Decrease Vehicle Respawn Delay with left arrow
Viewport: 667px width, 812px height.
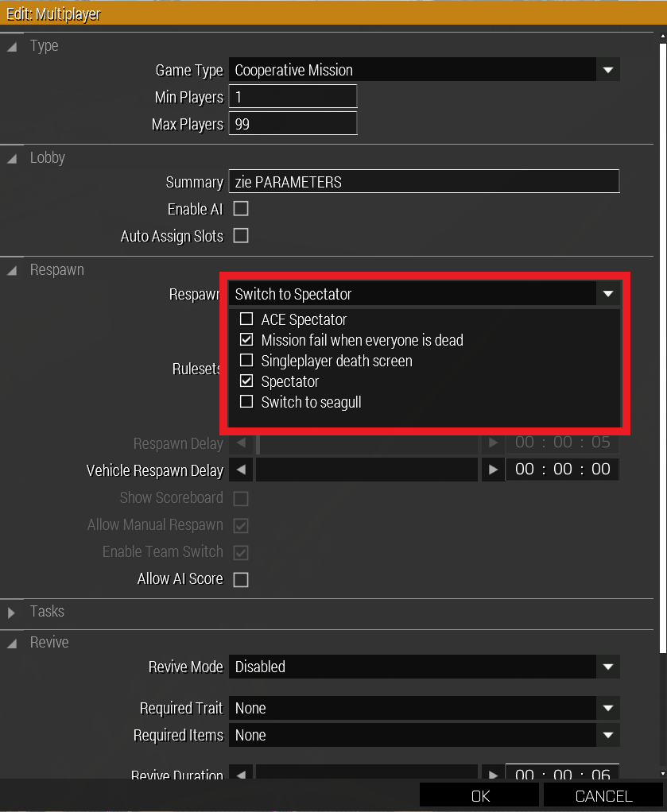(241, 470)
